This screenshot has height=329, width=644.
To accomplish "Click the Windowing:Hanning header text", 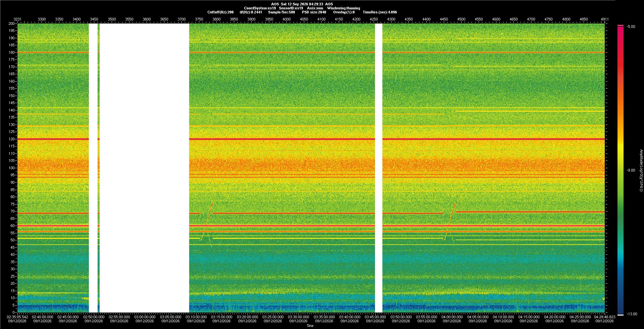I will [x=343, y=8].
